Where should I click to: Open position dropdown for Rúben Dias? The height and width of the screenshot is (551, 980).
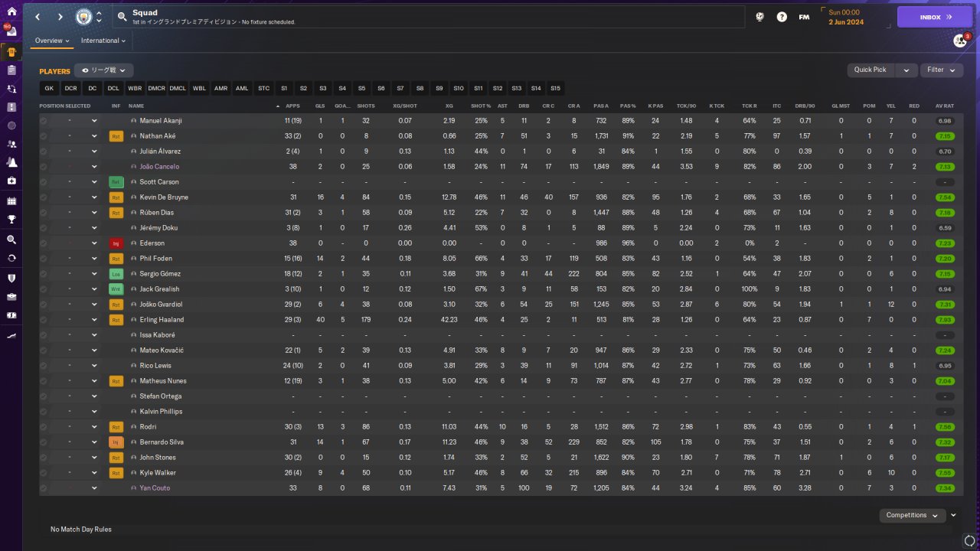coord(94,213)
